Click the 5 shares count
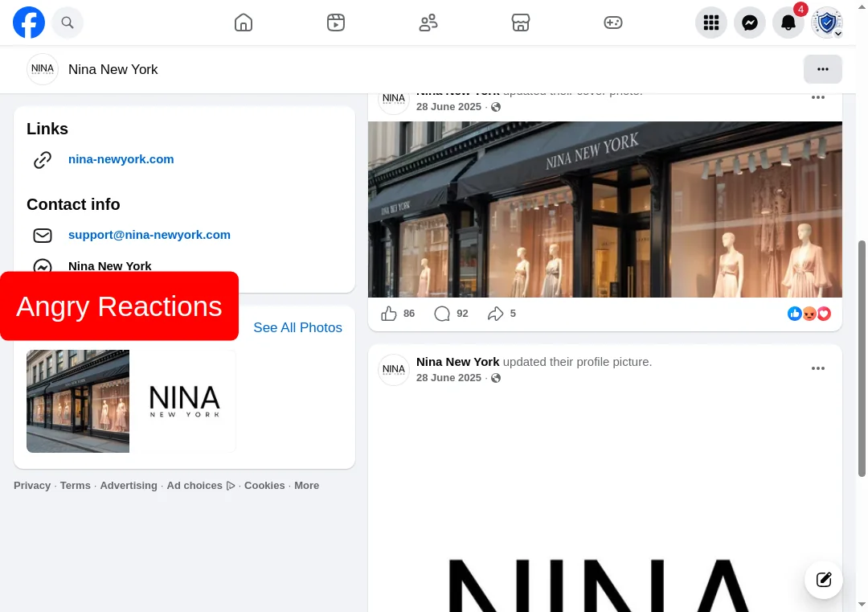The height and width of the screenshot is (612, 868). tap(513, 314)
